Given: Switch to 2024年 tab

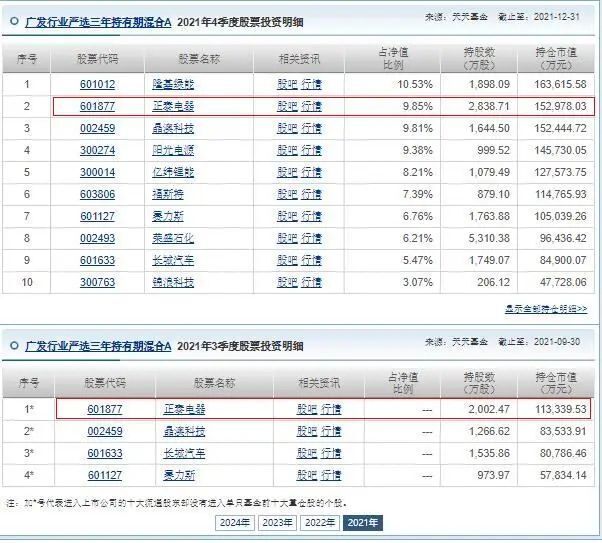Looking at the screenshot, I should click(x=235, y=523).
